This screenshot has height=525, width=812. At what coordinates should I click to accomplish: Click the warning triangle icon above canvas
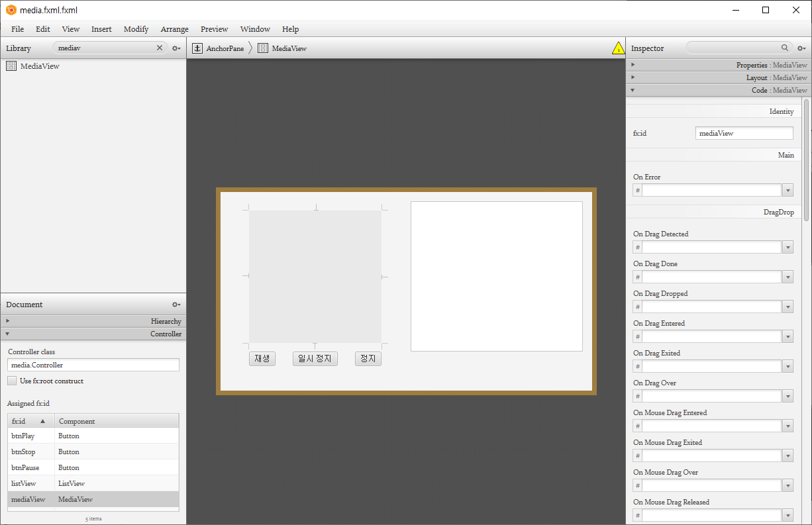pos(618,48)
